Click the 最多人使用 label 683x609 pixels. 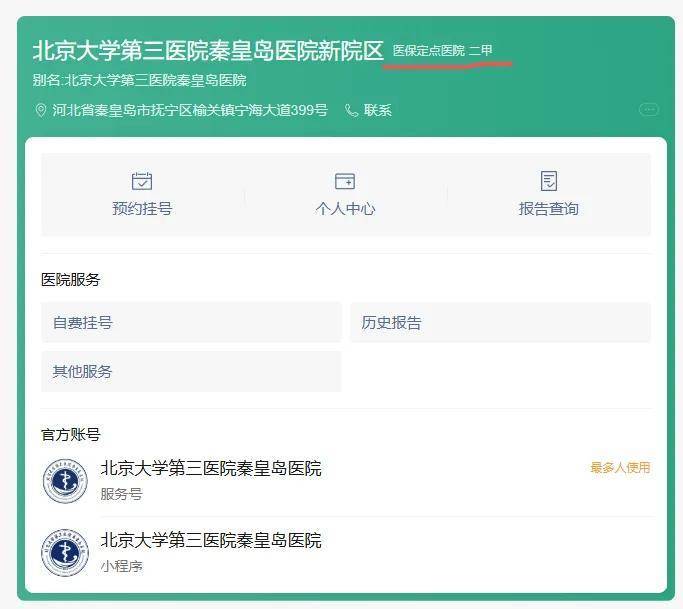pyautogui.click(x=620, y=467)
